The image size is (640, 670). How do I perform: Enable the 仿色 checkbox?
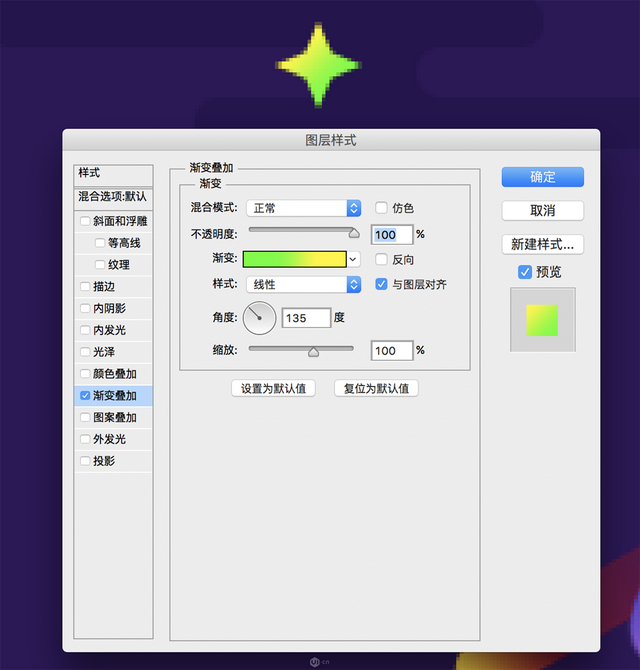pyautogui.click(x=381, y=208)
